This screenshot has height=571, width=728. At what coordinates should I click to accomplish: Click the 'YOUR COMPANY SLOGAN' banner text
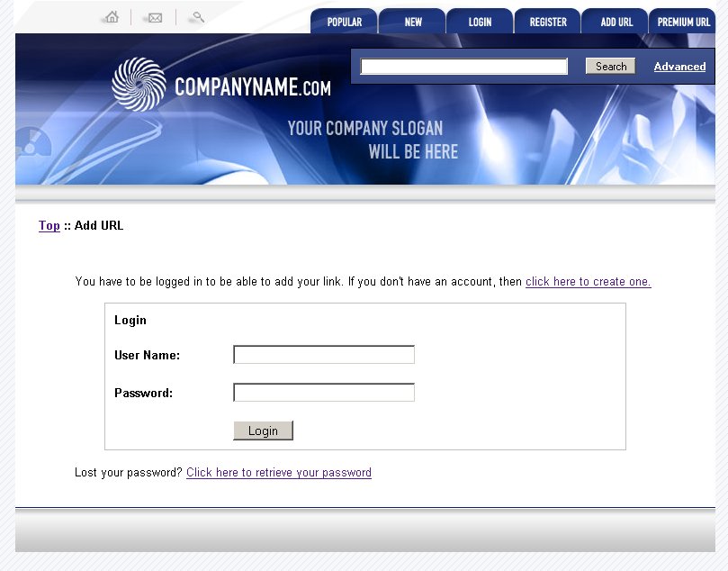pos(365,128)
